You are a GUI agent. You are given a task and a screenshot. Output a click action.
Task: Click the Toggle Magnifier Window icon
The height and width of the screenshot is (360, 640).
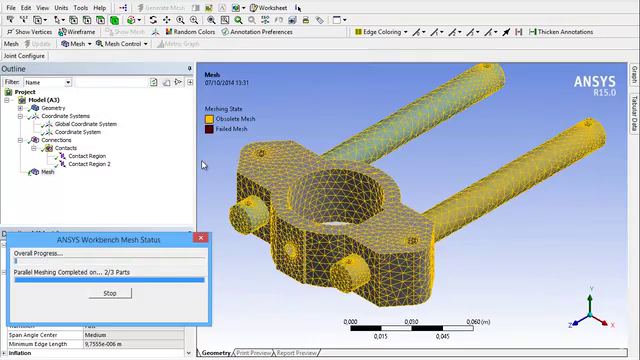click(225, 20)
